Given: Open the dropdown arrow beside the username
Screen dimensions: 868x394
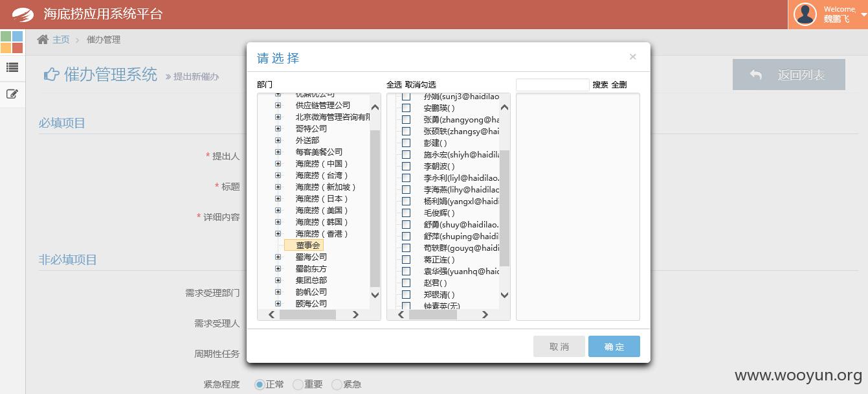Looking at the screenshot, I should point(863,14).
